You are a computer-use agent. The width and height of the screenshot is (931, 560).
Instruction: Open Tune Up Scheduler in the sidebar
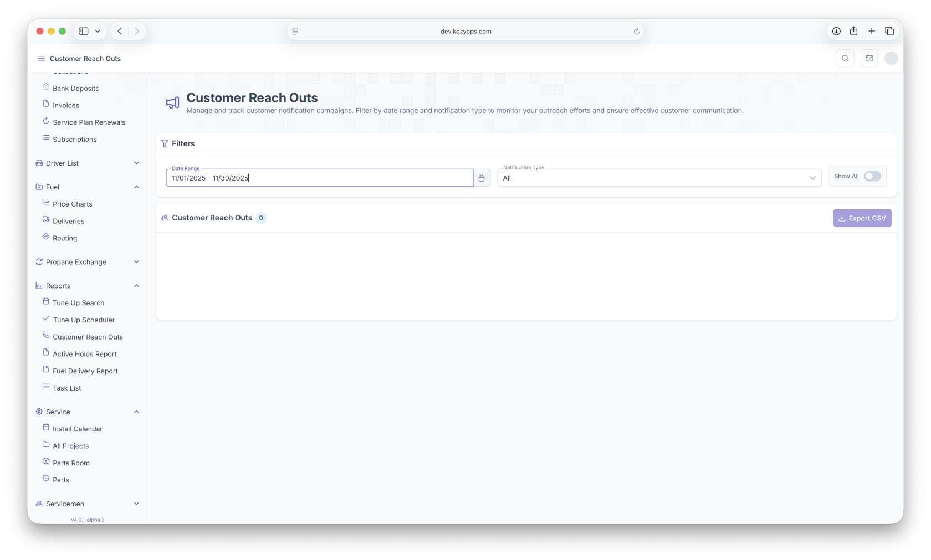[x=84, y=320]
